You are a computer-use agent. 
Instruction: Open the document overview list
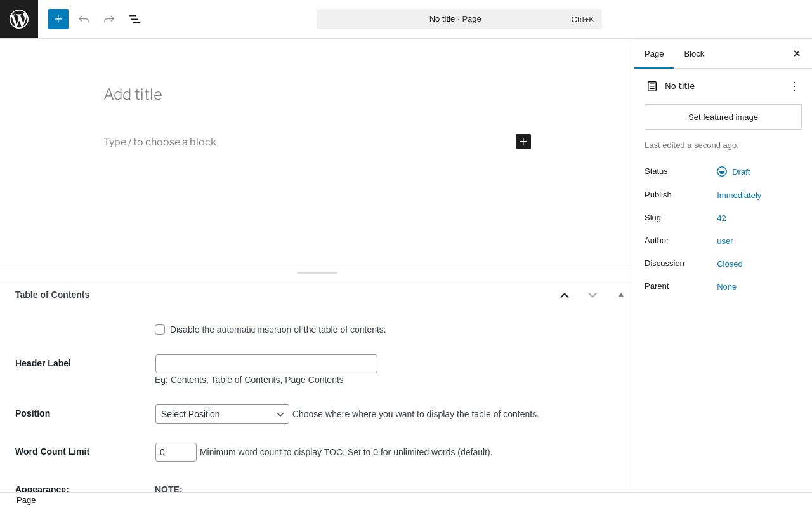pyautogui.click(x=134, y=19)
